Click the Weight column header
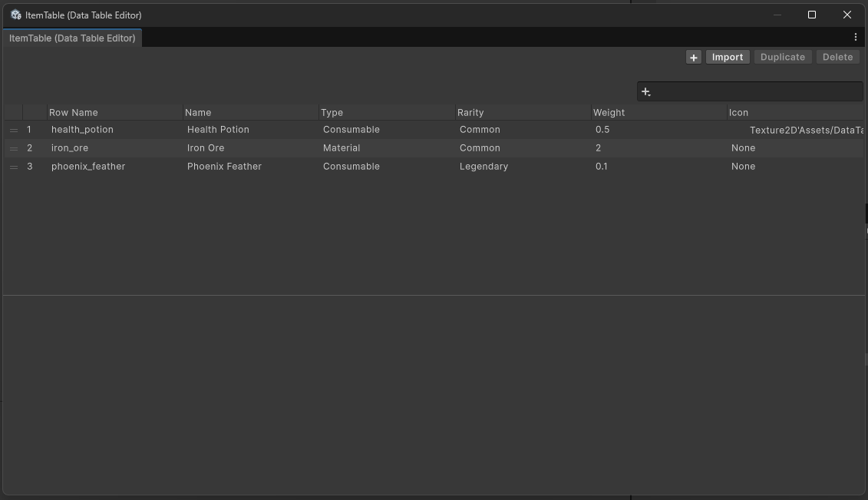The width and height of the screenshot is (868, 500). (x=609, y=112)
